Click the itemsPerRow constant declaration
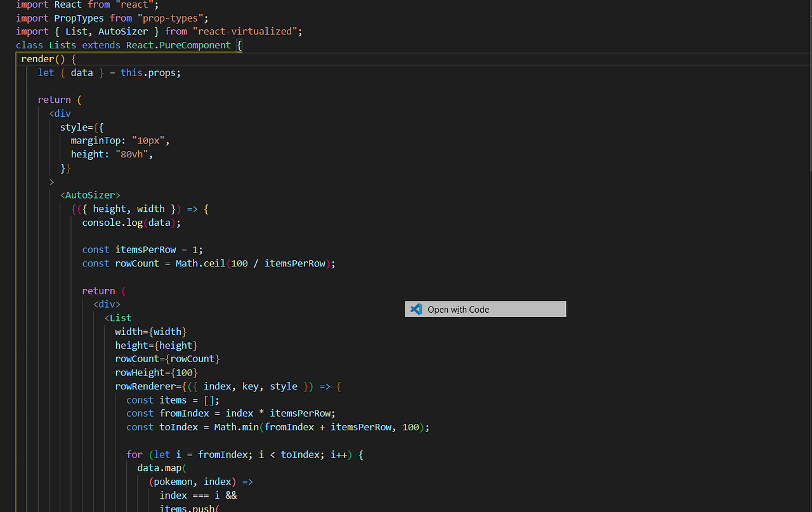Screen dimensions: 812x512 146,249
